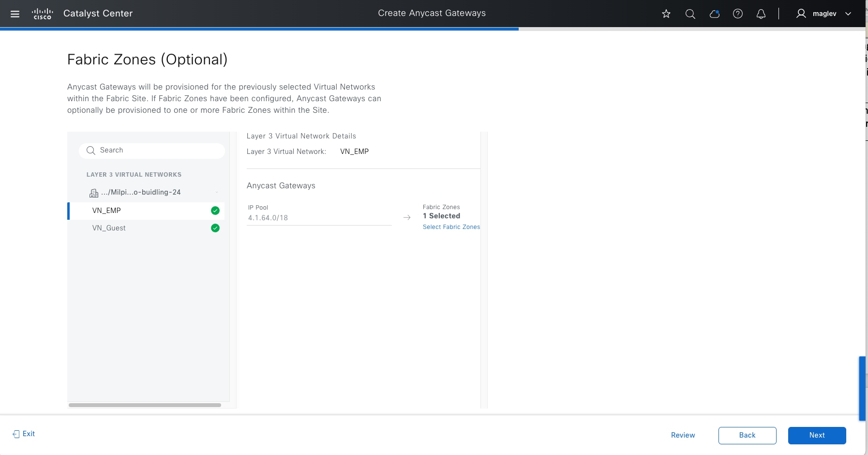
Task: Click the favorites star icon
Action: 666,14
